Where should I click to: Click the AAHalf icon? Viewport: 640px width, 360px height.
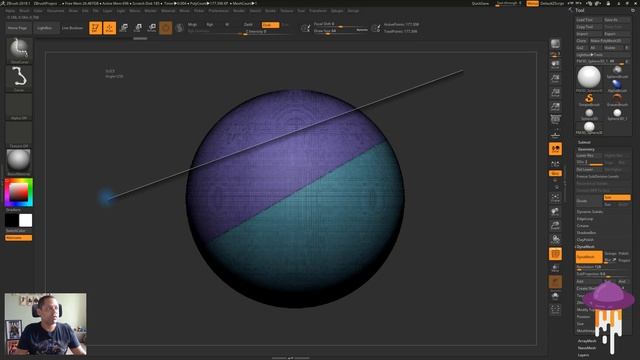point(555,107)
